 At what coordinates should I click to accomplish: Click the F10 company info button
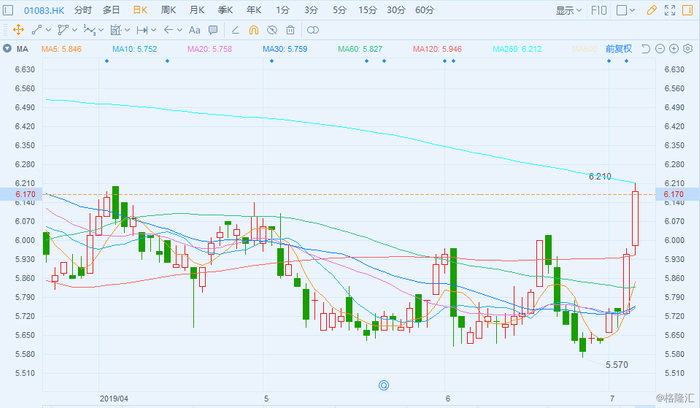(599, 10)
